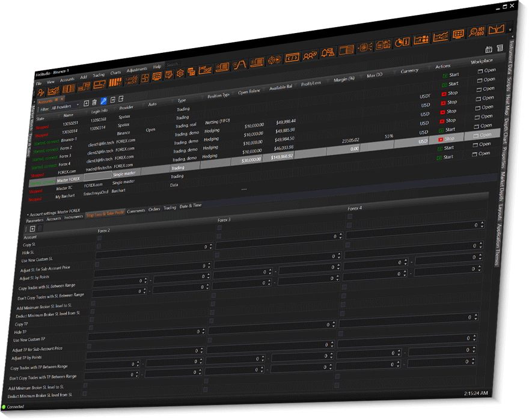Click the orange gear settings toolbar icon
Viewport: 529px width, 420px height.
[x=179, y=73]
